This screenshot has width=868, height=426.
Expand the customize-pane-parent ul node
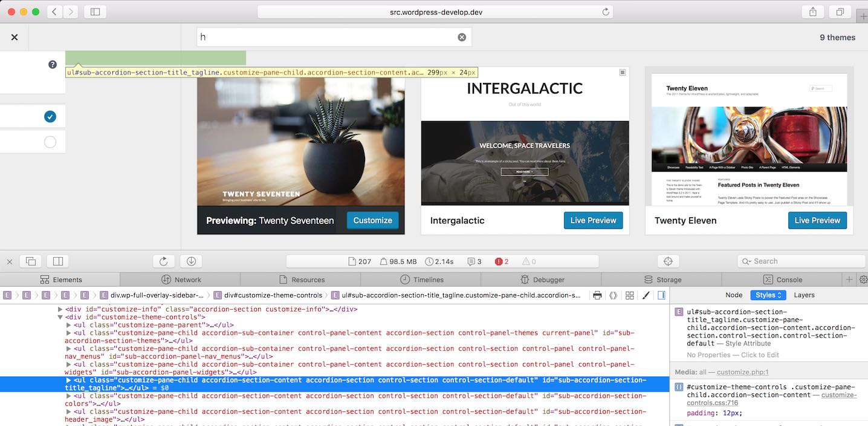[x=69, y=325]
